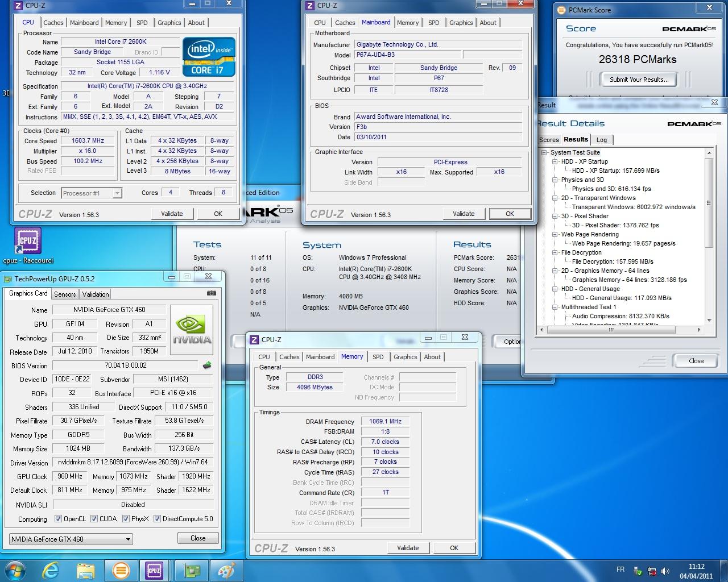Collapse the Multithreaded Test 1 node

[x=555, y=307]
